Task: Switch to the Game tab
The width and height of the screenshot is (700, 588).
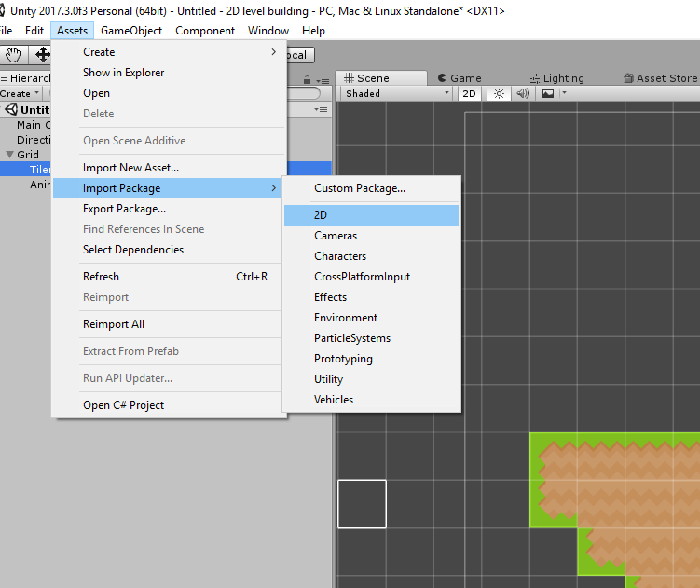Action: 460,78
